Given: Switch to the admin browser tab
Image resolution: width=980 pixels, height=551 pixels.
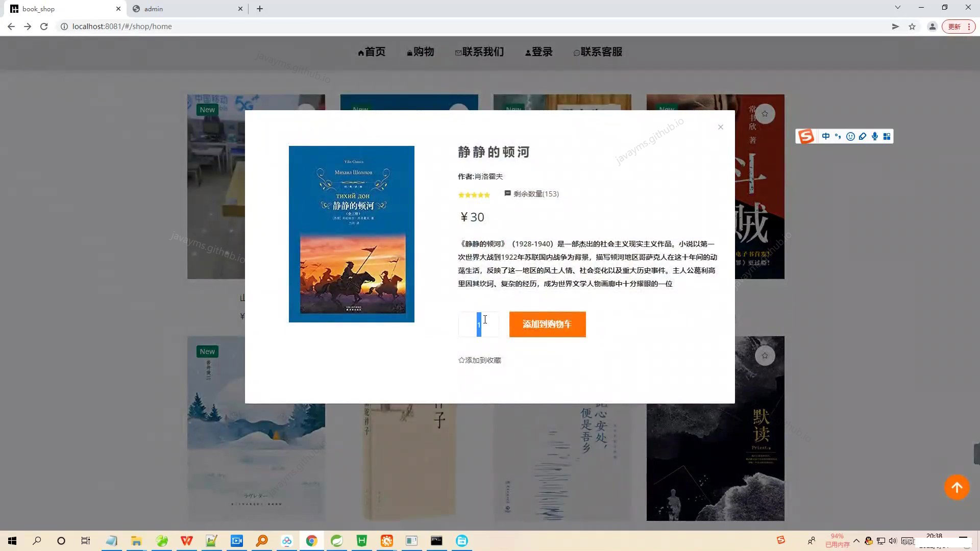Looking at the screenshot, I should pyautogui.click(x=179, y=9).
